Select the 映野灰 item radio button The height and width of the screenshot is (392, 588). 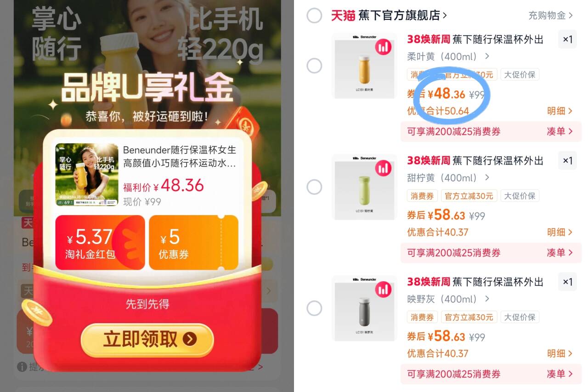[314, 308]
